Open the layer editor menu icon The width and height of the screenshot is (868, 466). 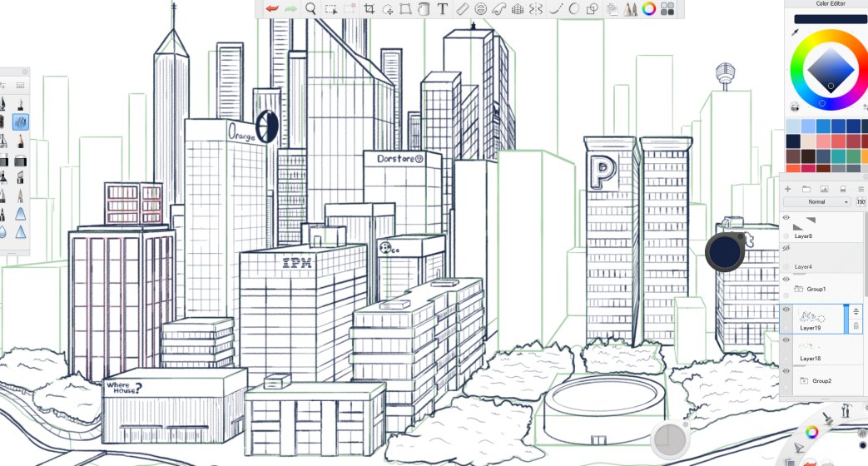pyautogui.click(x=861, y=189)
